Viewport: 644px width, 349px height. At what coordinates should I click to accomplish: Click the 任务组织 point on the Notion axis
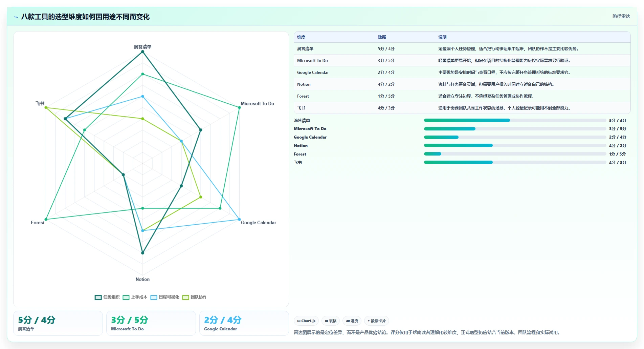pyautogui.click(x=142, y=253)
